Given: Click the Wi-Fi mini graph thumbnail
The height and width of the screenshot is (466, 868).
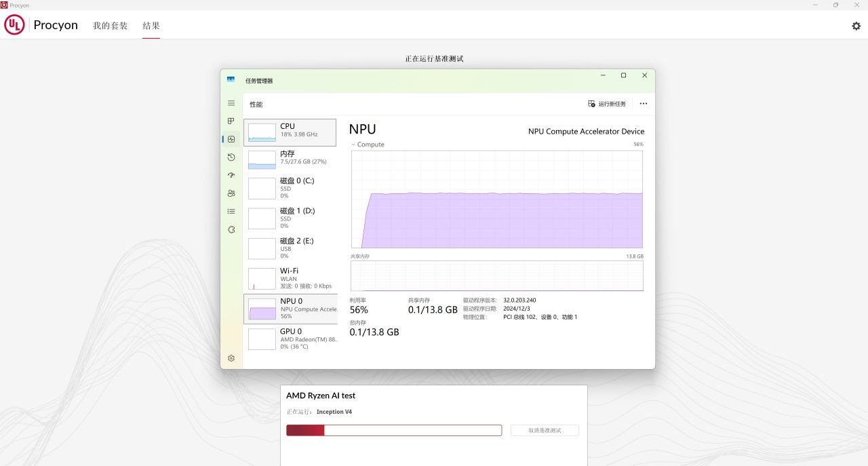Looking at the screenshot, I should (x=262, y=279).
